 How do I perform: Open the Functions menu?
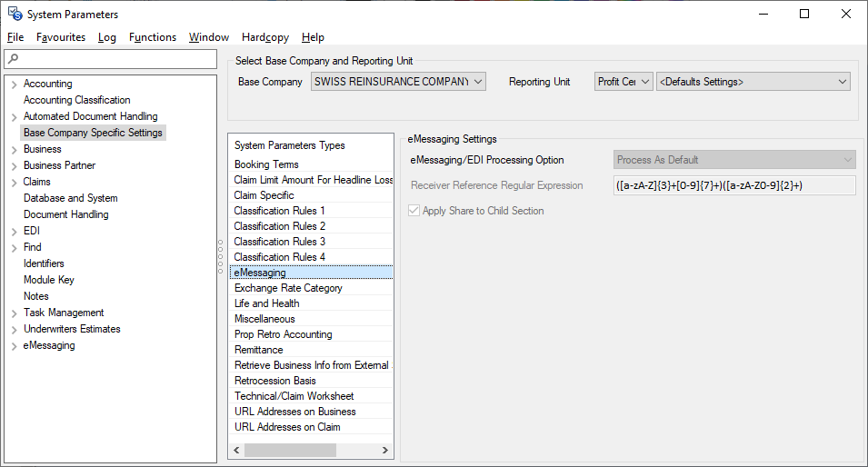tap(153, 37)
